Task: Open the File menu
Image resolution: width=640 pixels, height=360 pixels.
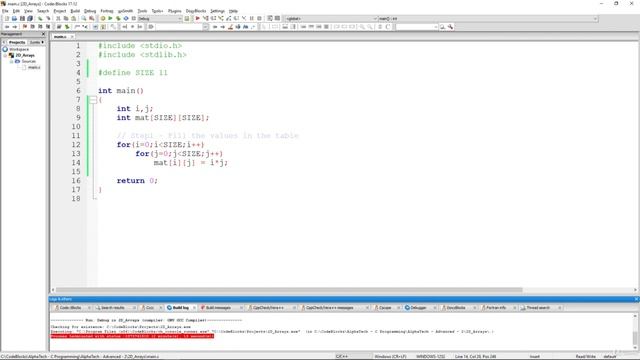Action: point(5,11)
